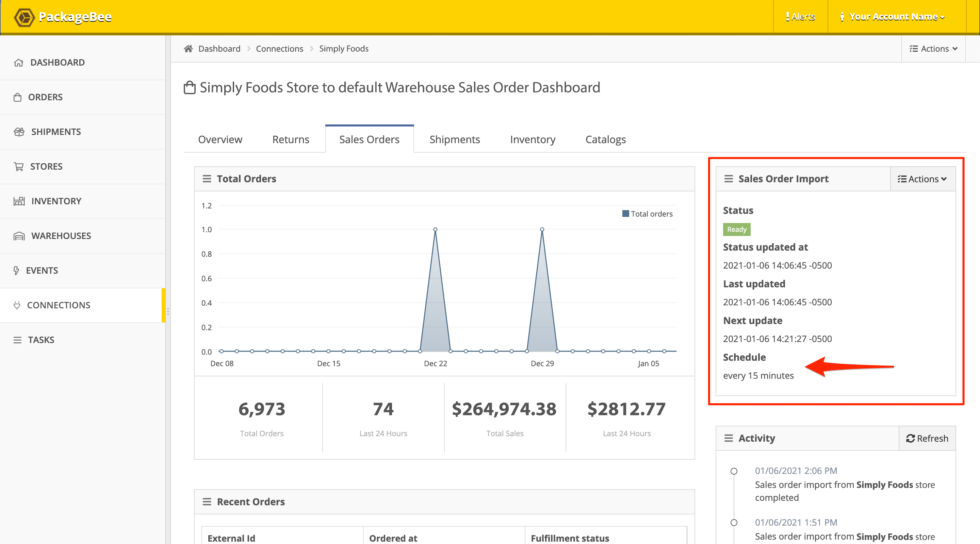Switch to the Shipments tab
Screen dimensions: 980x544
[455, 139]
